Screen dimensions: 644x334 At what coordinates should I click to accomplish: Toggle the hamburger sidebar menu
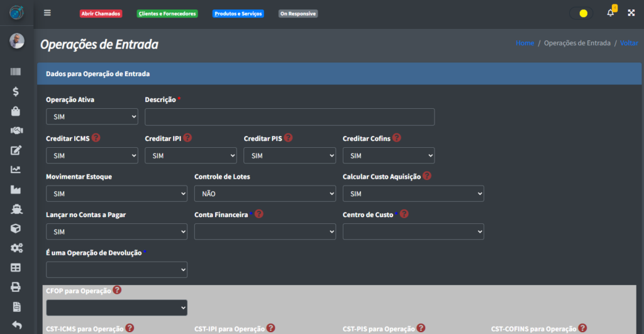tap(47, 13)
